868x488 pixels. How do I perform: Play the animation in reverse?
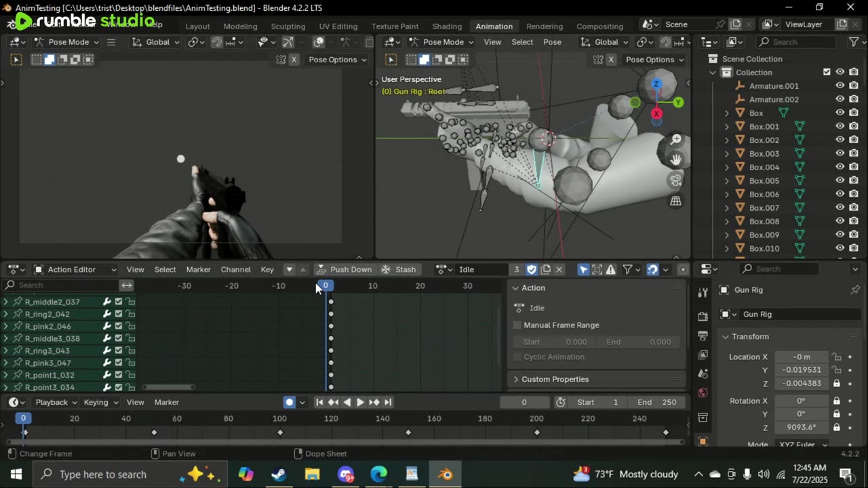pyautogui.click(x=347, y=402)
